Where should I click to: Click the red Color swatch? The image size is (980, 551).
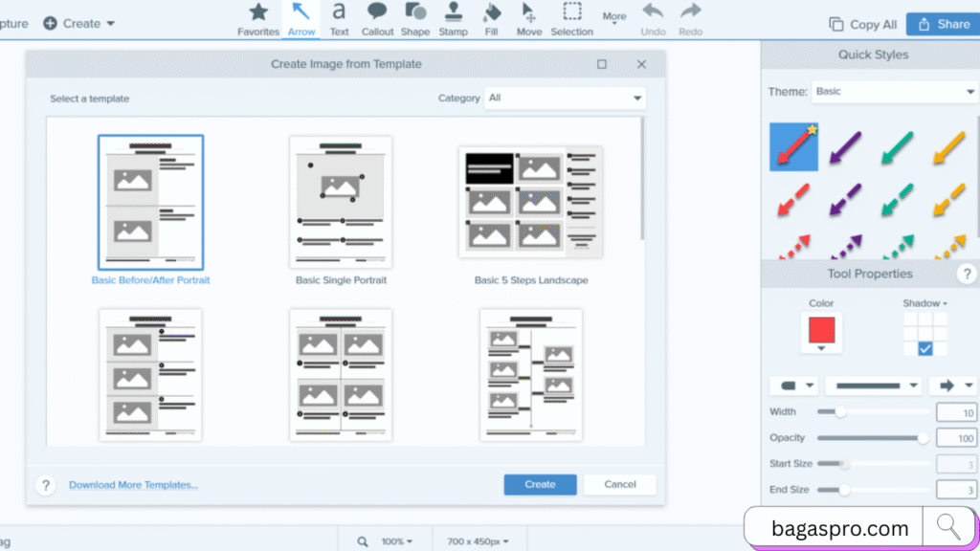pyautogui.click(x=821, y=330)
